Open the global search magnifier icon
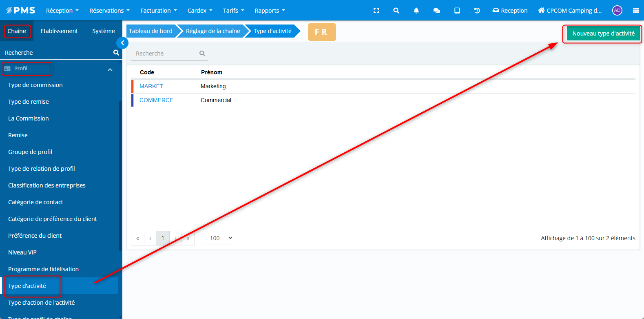 point(396,11)
